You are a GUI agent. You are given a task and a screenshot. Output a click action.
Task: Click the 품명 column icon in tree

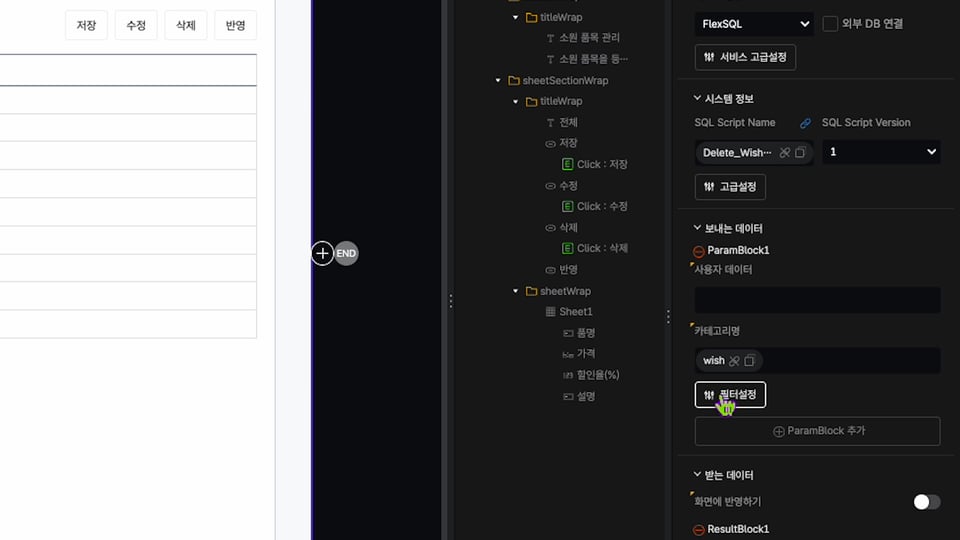click(x=568, y=333)
